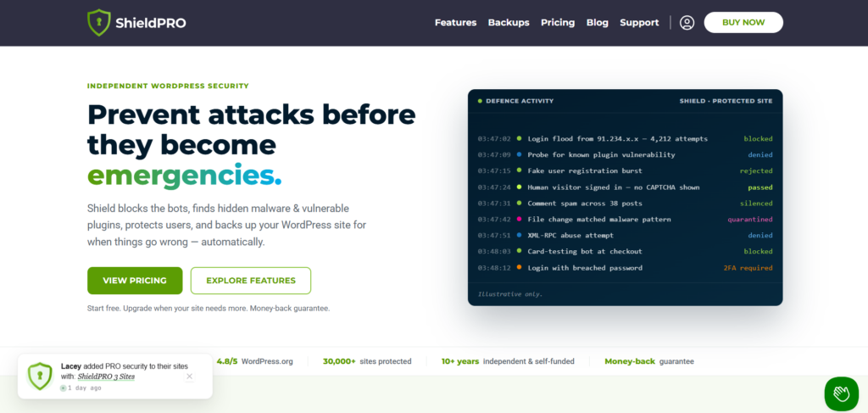Screen dimensions: 868x413
Task: Click 'Comment spam across 38 posts' row
Action: [625, 204]
